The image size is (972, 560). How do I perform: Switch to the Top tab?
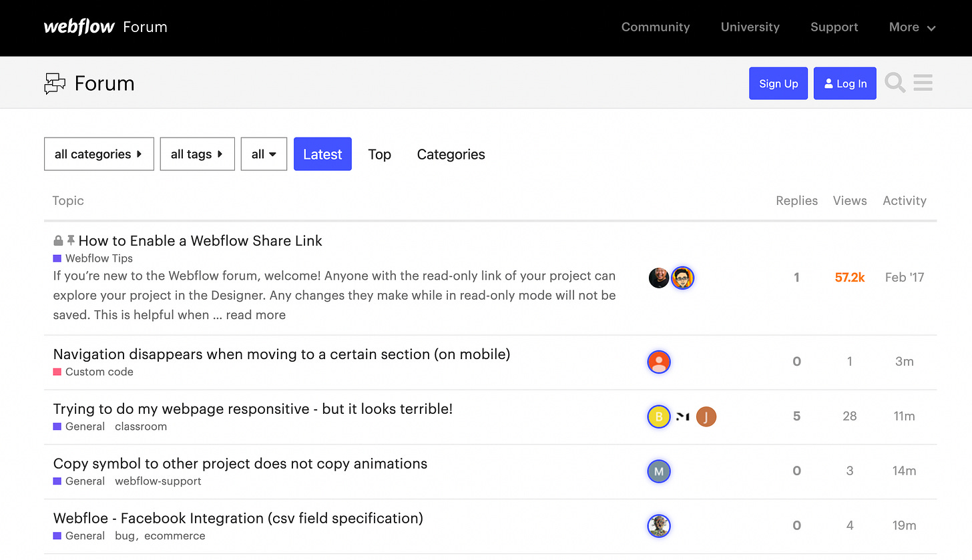pos(379,154)
